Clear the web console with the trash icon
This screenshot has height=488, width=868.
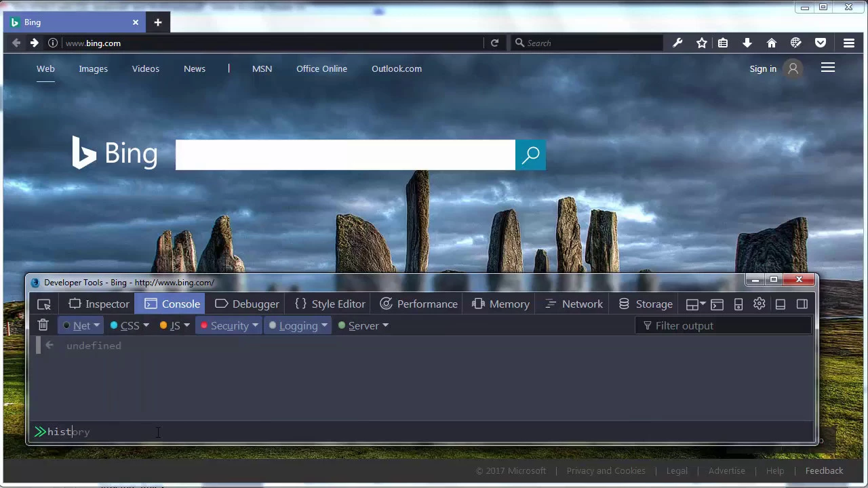(43, 325)
